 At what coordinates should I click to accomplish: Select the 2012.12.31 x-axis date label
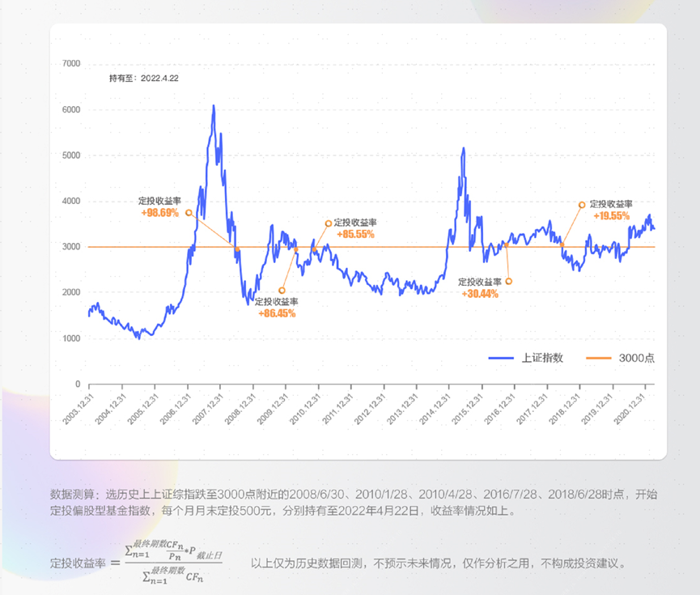371,409
